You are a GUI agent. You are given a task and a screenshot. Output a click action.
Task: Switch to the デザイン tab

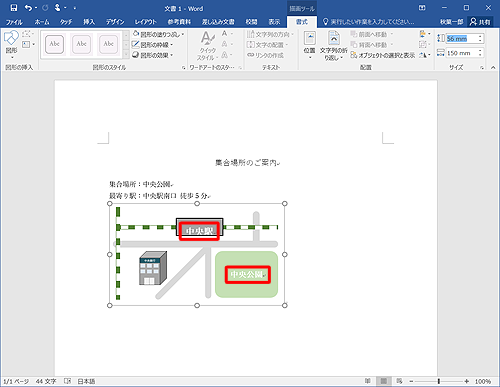(x=115, y=22)
